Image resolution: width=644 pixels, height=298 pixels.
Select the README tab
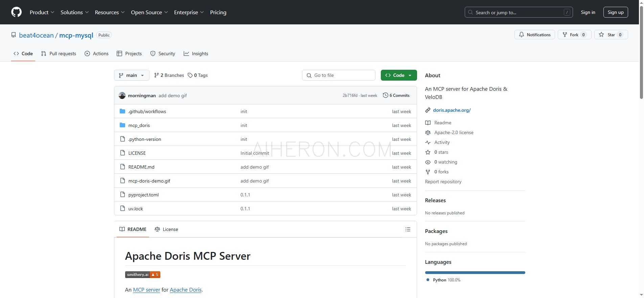[x=133, y=229]
